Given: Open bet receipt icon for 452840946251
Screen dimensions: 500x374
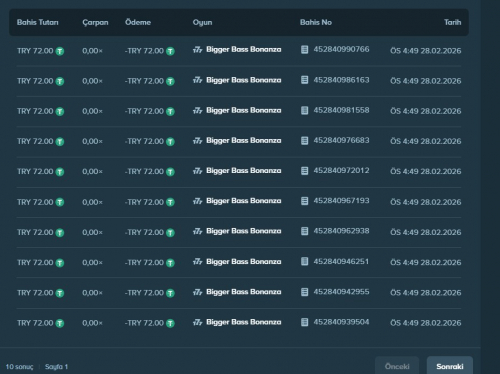Looking at the screenshot, I should 304,261.
